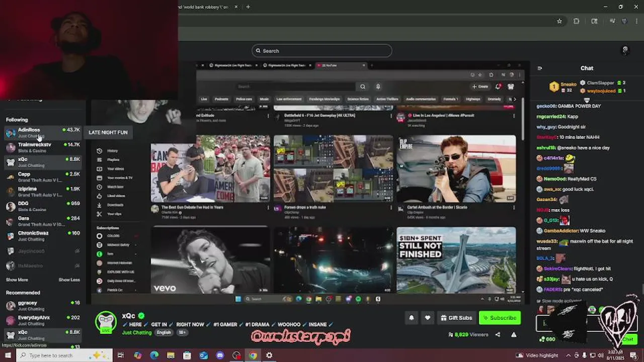This screenshot has width=644, height=362.
Task: Open AdinRoss channel in Following list
Action: click(x=43, y=133)
